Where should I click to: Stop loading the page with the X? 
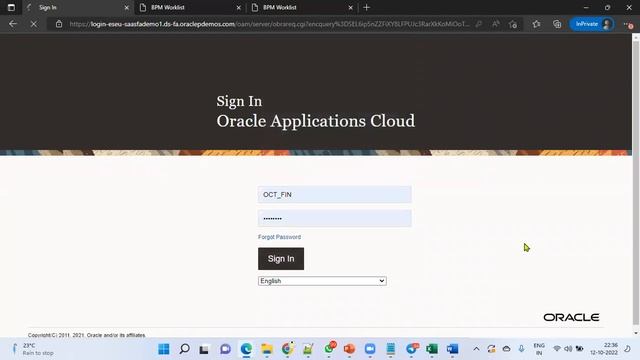coord(34,24)
